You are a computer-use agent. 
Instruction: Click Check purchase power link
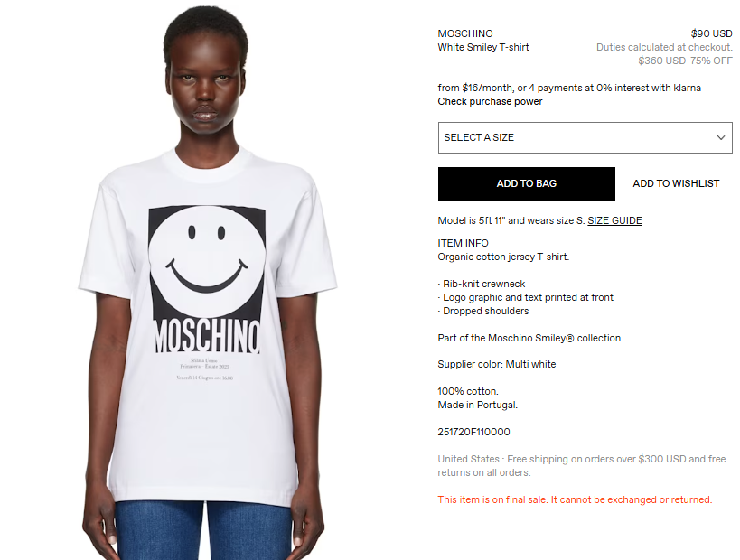pyautogui.click(x=490, y=101)
